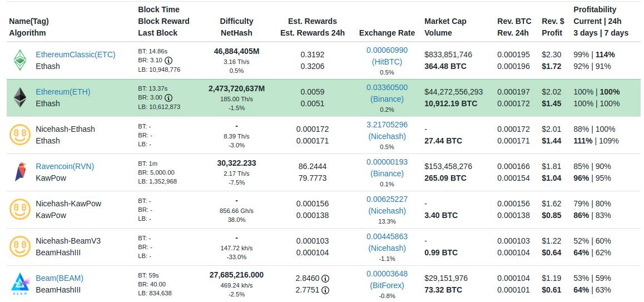Click the EthereumClassic coin logo icon

coord(20,60)
